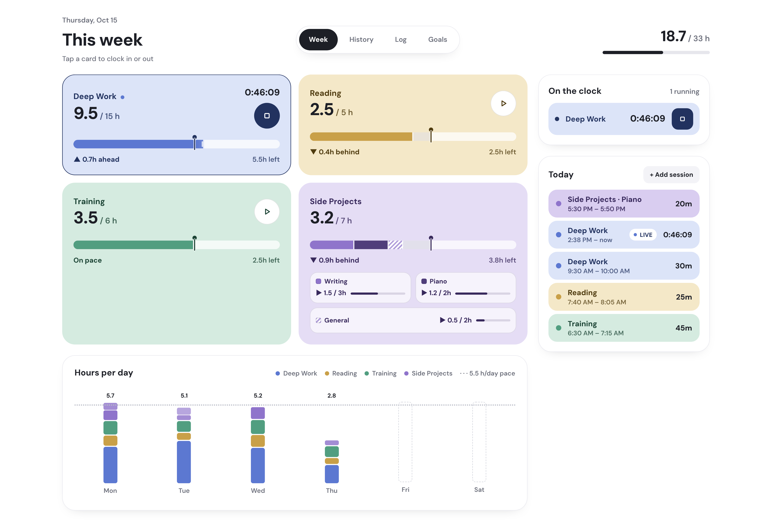Click the LIVE badge on Deep Work session
This screenshot has width=772, height=532.
[x=643, y=235]
